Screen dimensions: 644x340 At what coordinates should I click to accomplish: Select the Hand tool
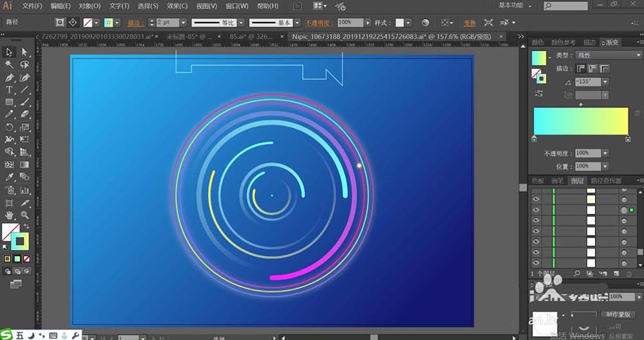(10, 214)
